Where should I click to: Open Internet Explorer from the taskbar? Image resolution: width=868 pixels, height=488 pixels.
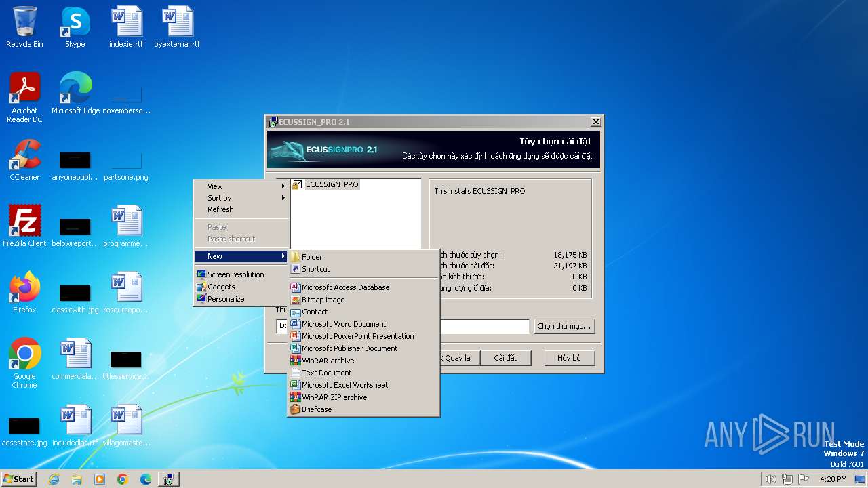(54, 479)
